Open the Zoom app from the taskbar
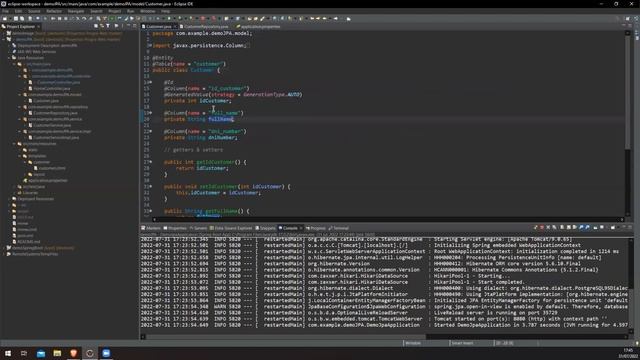The height and width of the screenshot is (360, 640). 106,353
